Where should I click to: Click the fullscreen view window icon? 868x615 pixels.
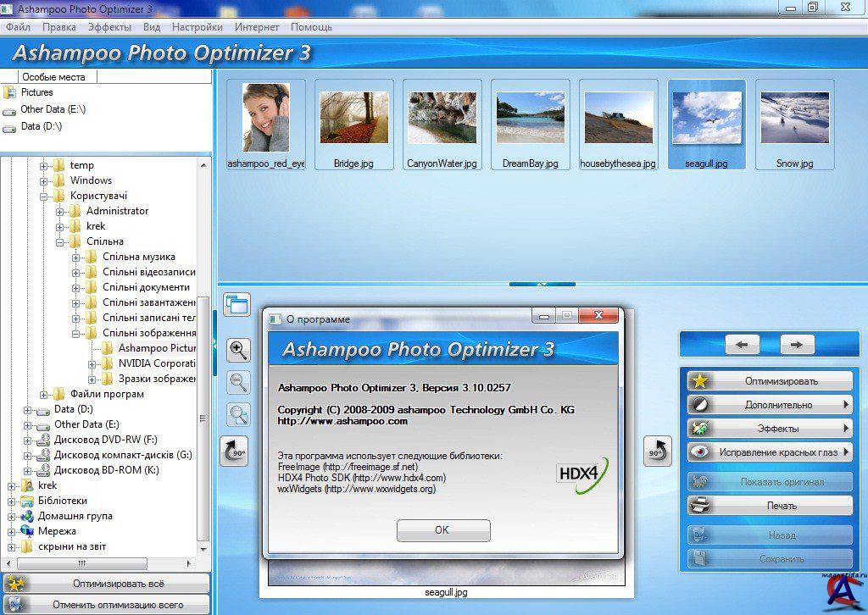[236, 304]
